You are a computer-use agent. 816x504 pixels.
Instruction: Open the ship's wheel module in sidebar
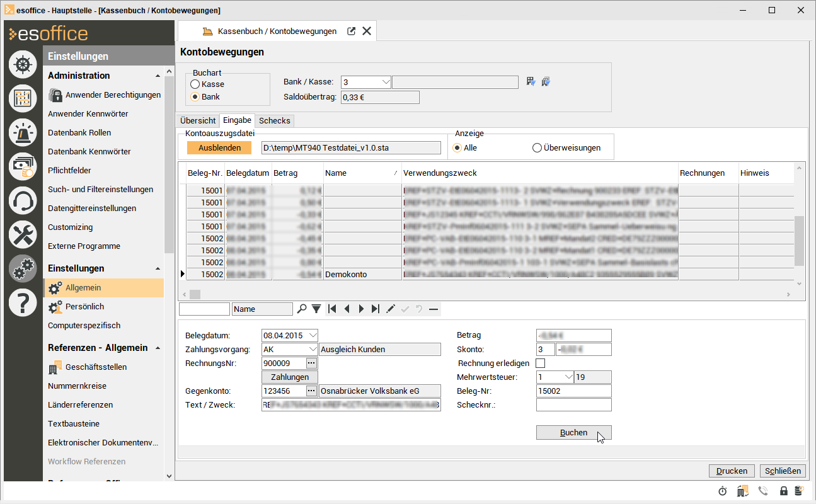(23, 64)
